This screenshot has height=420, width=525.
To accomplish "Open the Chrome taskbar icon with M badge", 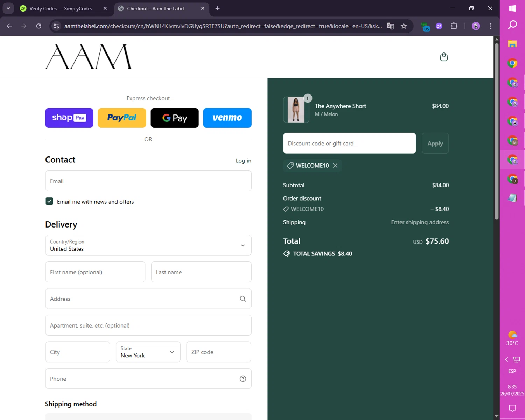I will (512, 140).
